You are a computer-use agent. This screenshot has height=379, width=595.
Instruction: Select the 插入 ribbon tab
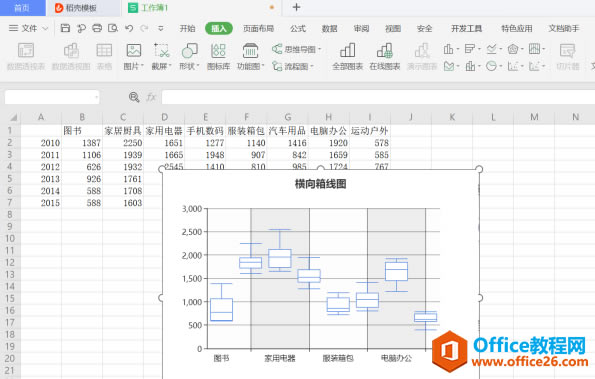(x=219, y=28)
